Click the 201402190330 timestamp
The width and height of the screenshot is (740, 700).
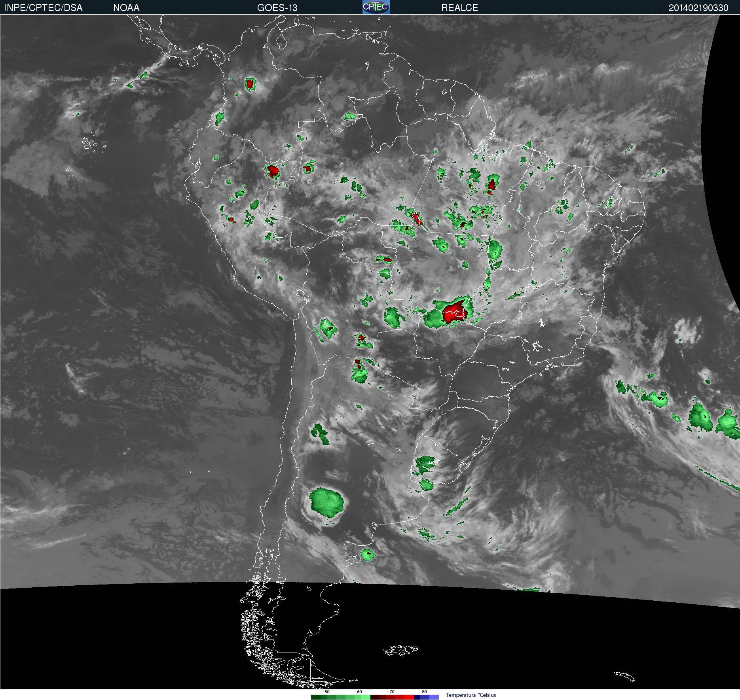tap(698, 8)
